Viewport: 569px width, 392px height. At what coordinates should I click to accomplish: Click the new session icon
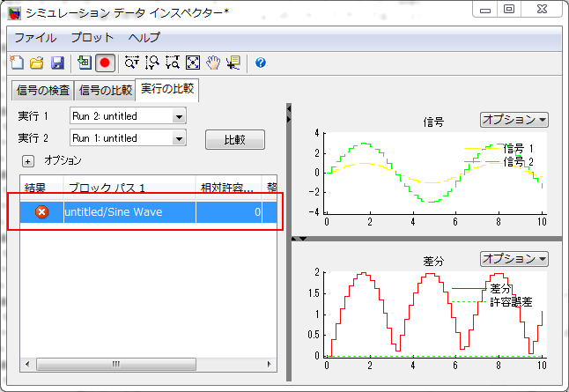tap(17, 63)
